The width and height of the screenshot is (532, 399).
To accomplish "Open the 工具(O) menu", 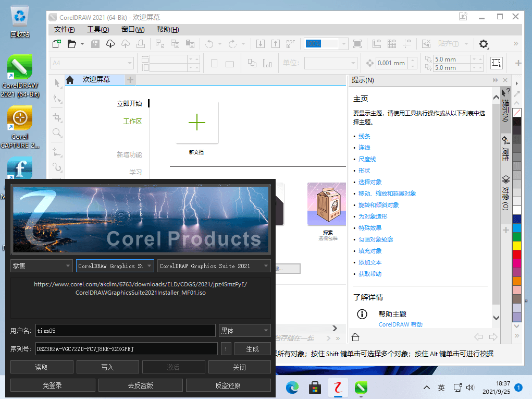I will [x=98, y=30].
